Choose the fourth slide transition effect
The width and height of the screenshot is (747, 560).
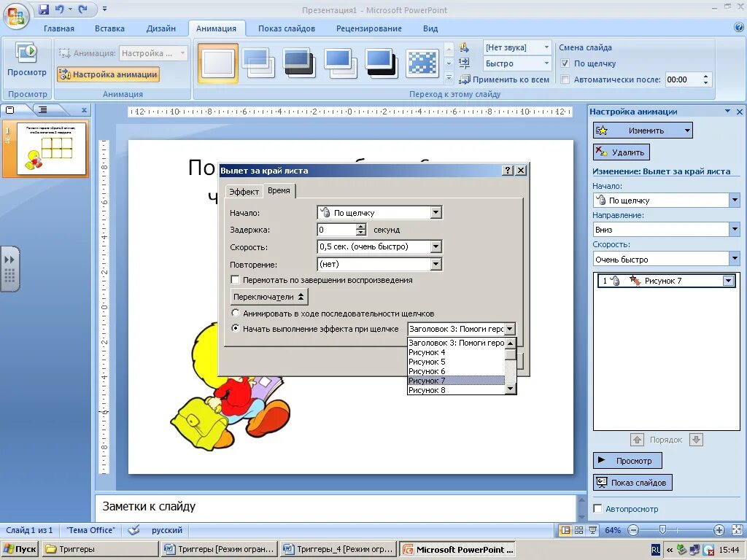coord(340,63)
